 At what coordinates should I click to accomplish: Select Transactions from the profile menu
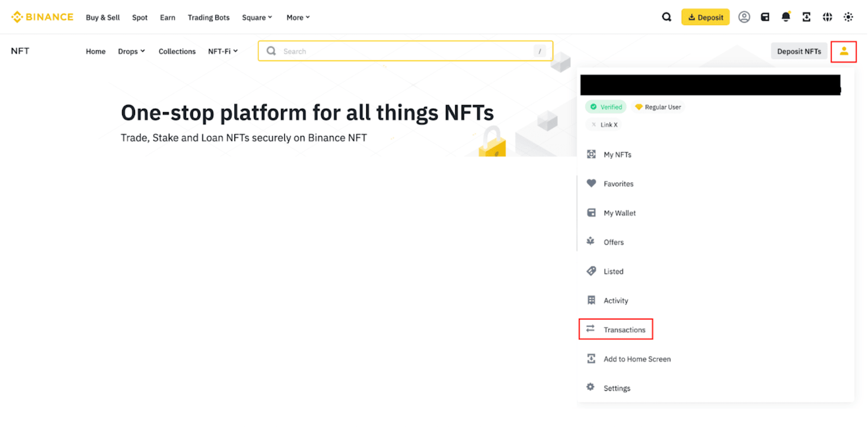point(624,329)
